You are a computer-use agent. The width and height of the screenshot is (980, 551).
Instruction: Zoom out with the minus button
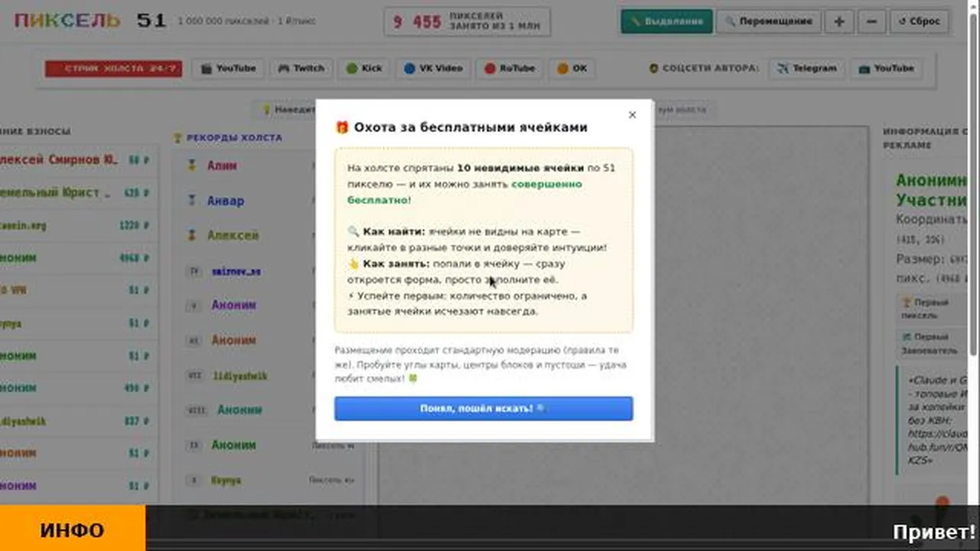click(x=871, y=21)
